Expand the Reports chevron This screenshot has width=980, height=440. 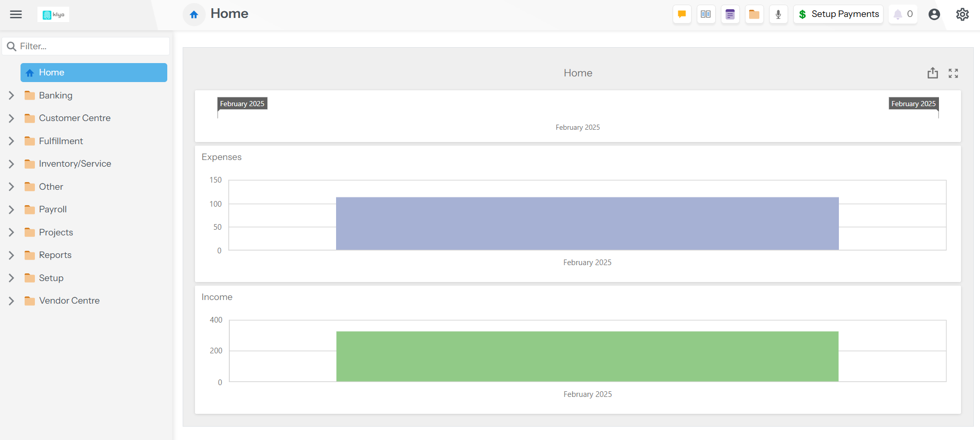[11, 255]
